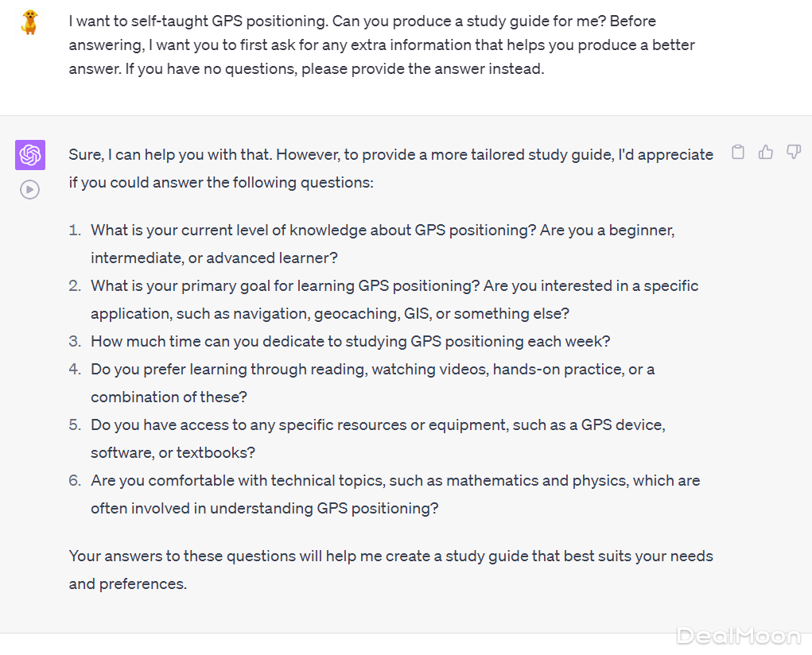812x655 pixels.
Task: Click the DealMoon watermark logo
Action: (738, 635)
